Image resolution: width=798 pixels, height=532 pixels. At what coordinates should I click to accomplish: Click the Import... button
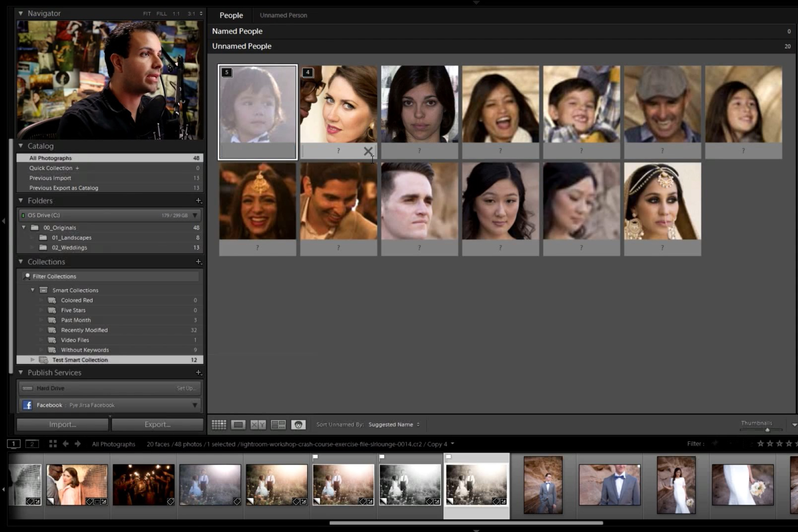tap(63, 425)
